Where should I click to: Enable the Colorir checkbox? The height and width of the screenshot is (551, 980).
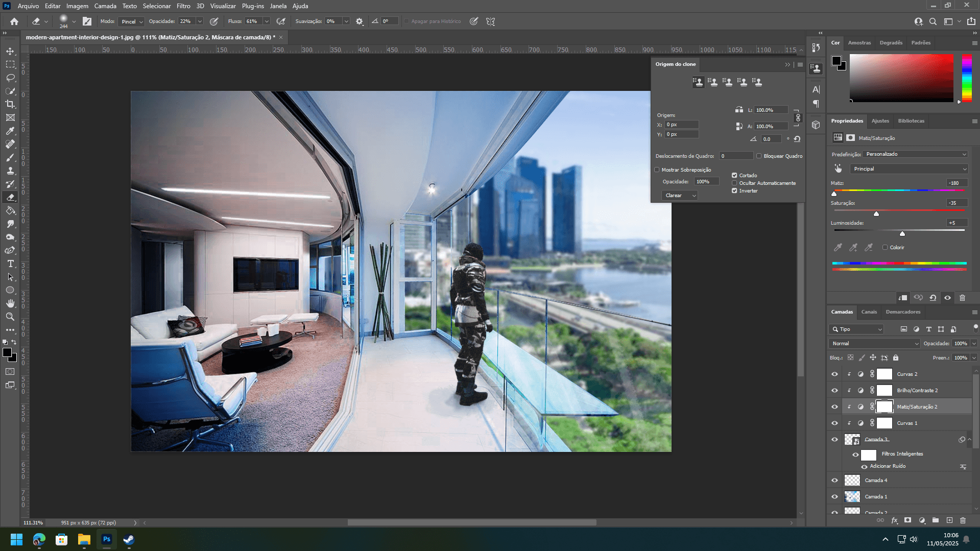885,247
